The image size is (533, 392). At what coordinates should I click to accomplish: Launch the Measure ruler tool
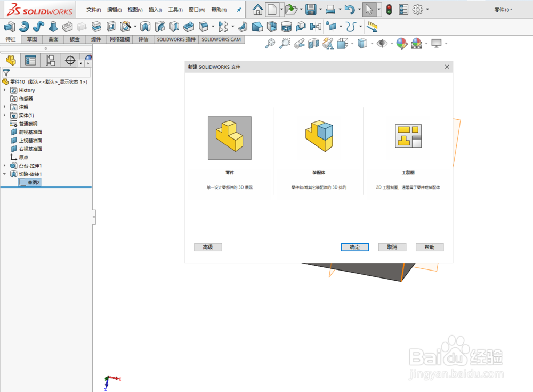click(x=372, y=27)
